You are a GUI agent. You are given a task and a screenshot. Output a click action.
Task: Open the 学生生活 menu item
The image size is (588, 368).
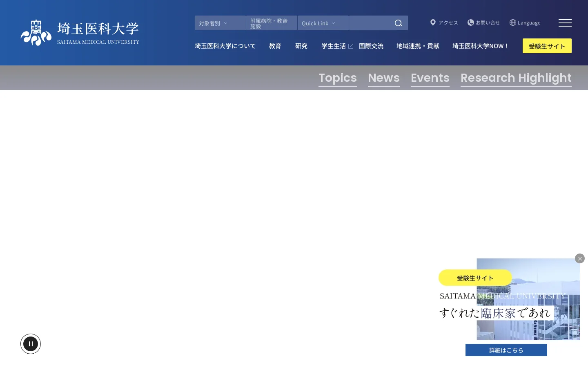(x=337, y=46)
